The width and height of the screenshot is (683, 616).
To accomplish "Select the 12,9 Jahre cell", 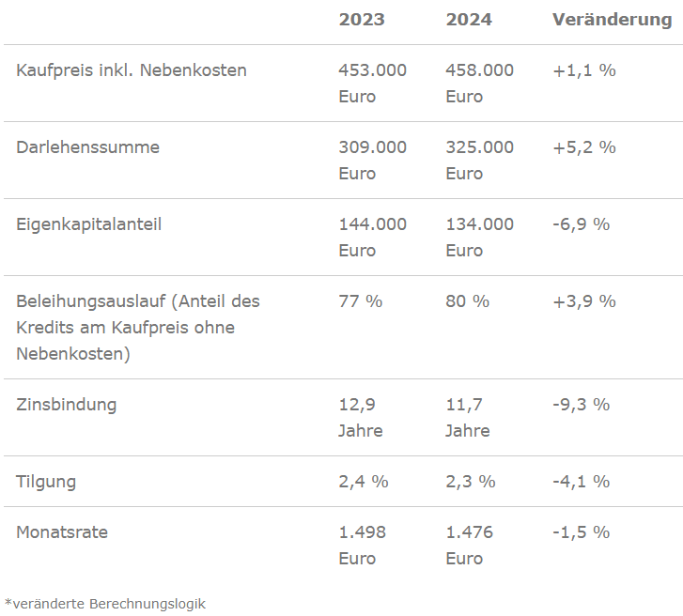I will 361,418.
